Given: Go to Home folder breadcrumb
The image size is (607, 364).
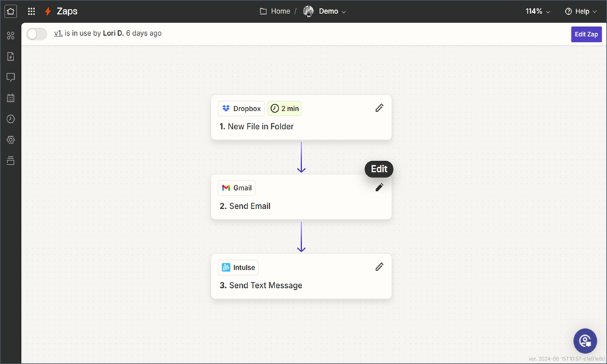Looking at the screenshot, I should 275,11.
